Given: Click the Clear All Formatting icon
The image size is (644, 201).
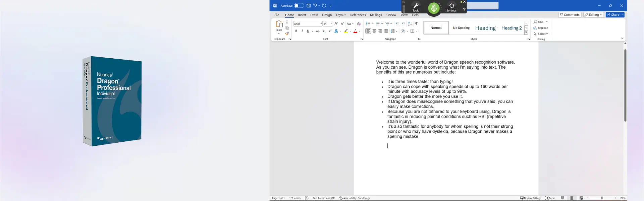Looking at the screenshot, I should [359, 24].
